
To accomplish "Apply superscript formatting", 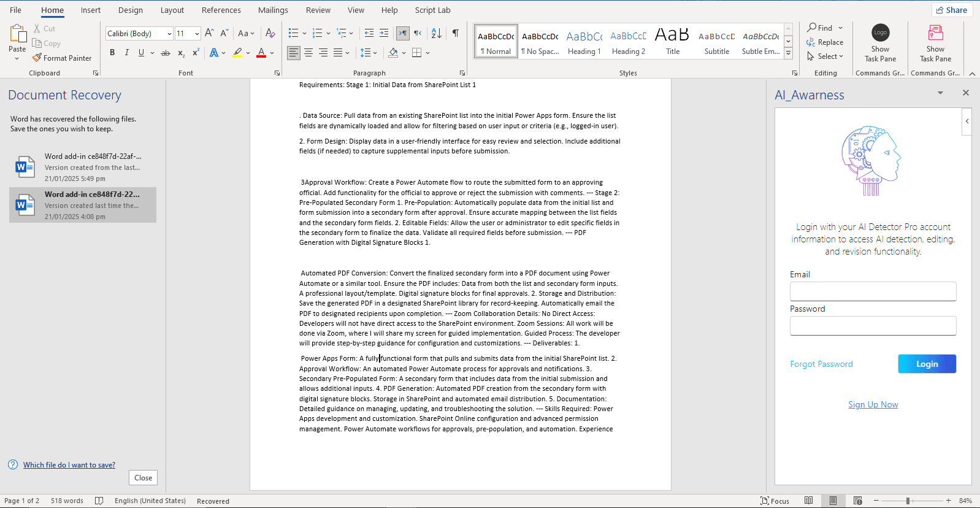I will (196, 53).
